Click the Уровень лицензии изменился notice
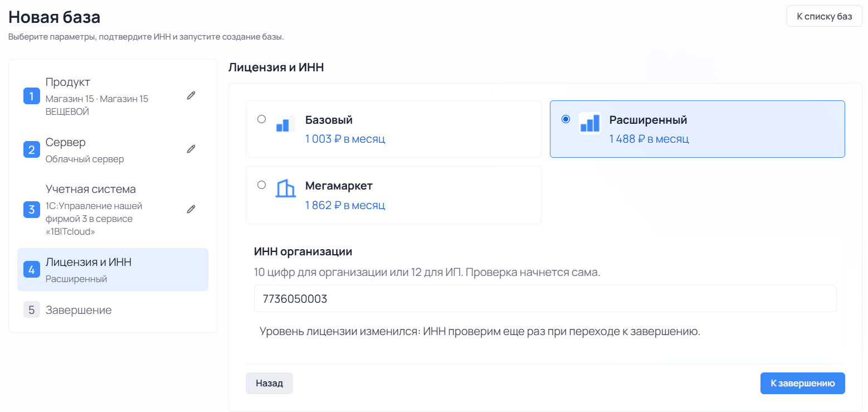 [480, 331]
